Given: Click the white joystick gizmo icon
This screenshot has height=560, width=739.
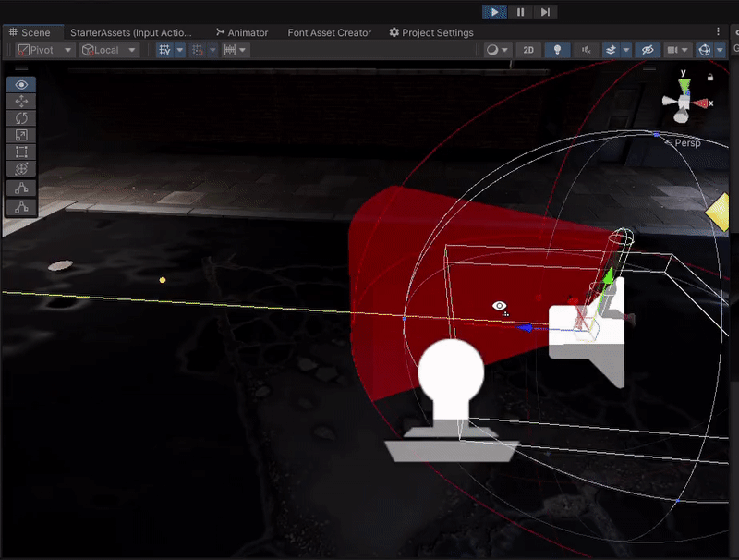Looking at the screenshot, I should coord(452,400).
